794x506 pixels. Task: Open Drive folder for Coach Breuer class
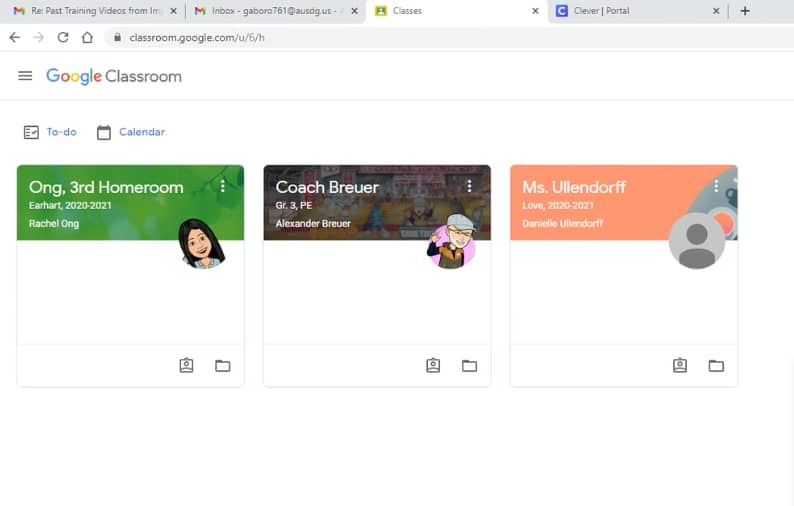469,366
